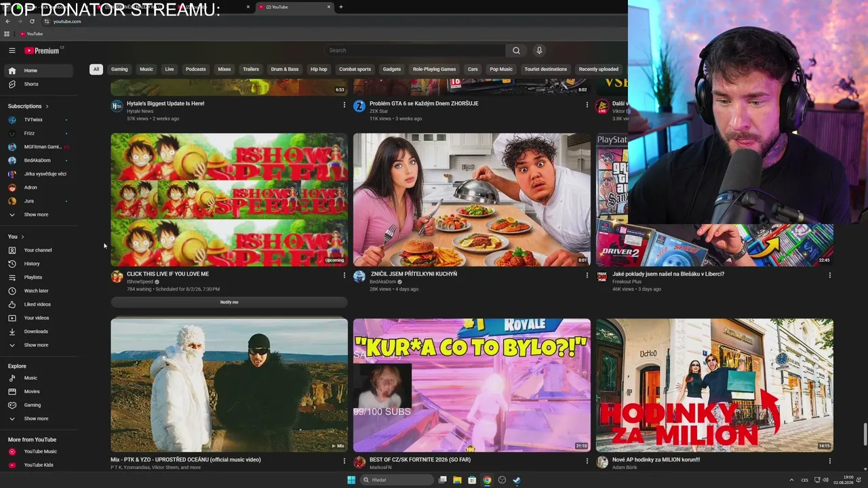
Task: Click the browser back arrow
Action: (x=7, y=21)
